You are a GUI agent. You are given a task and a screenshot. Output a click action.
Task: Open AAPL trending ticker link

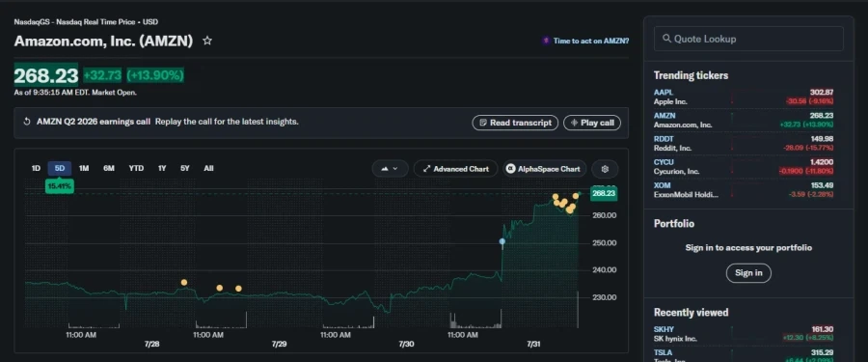click(x=664, y=93)
